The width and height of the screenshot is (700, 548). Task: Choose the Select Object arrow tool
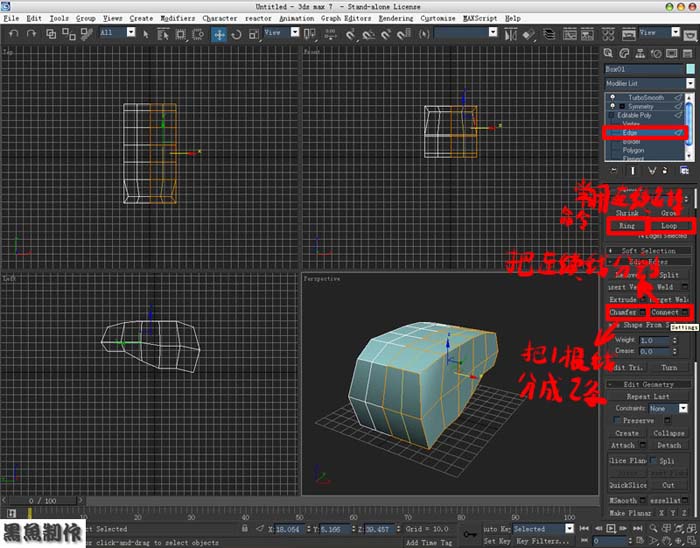tap(146, 34)
